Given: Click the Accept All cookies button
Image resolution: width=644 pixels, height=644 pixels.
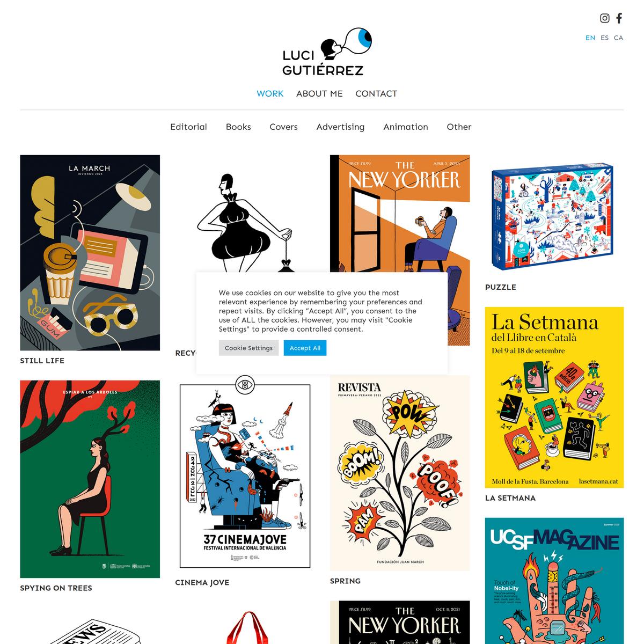Looking at the screenshot, I should point(305,348).
